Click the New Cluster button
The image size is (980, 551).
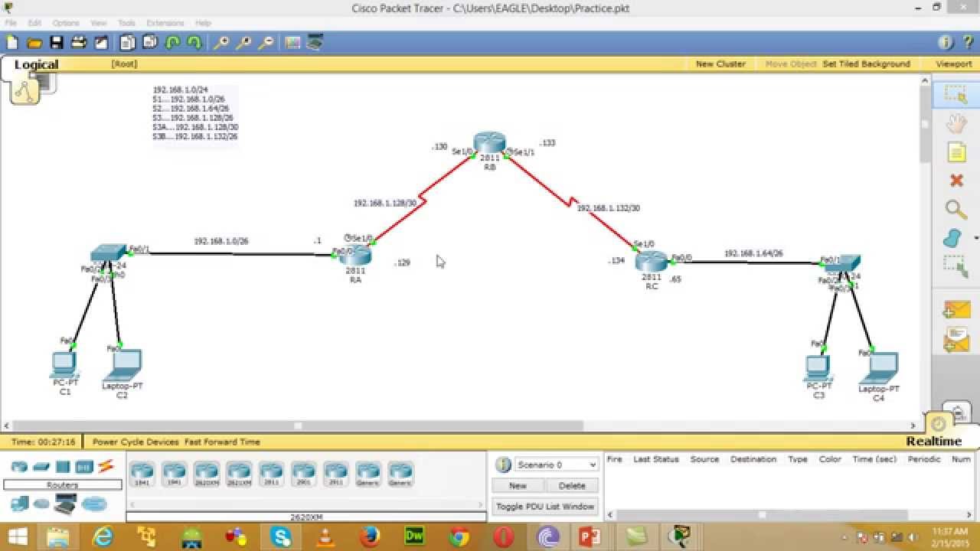pyautogui.click(x=720, y=64)
